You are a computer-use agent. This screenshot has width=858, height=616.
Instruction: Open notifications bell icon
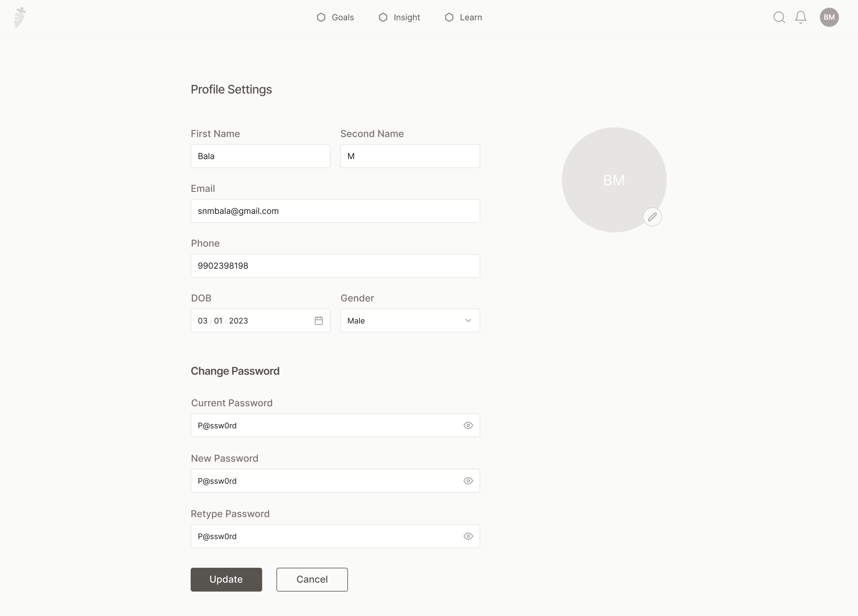(801, 17)
